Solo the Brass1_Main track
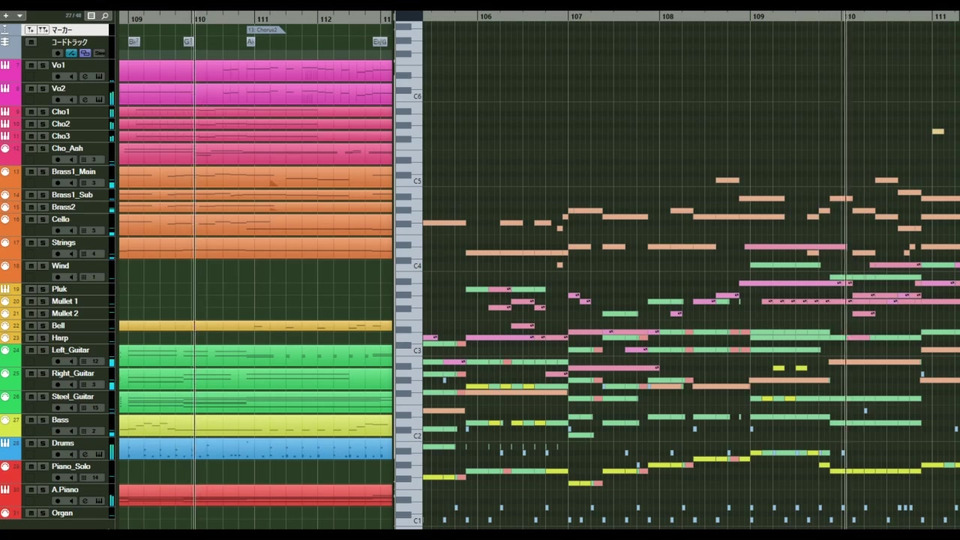Image resolution: width=960 pixels, height=540 pixels. point(43,171)
